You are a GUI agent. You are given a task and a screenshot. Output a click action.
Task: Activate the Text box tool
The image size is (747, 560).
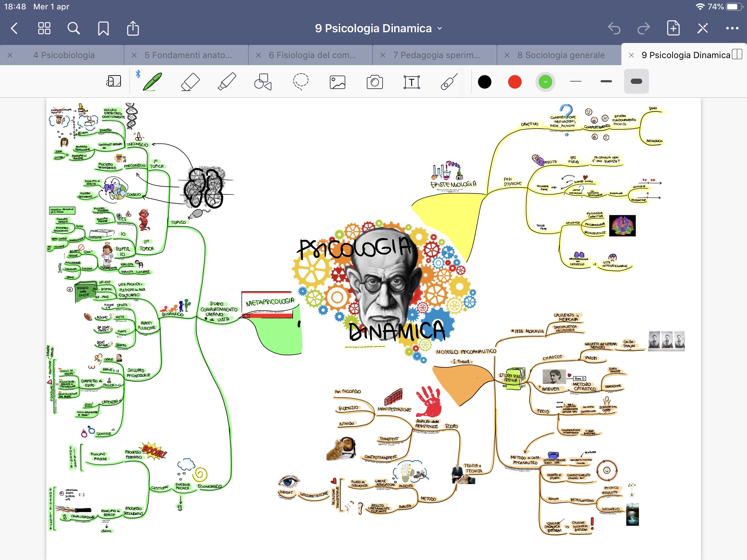coord(411,82)
